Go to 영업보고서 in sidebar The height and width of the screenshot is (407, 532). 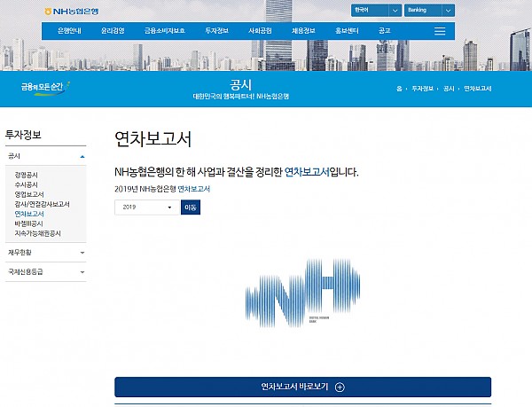point(29,195)
